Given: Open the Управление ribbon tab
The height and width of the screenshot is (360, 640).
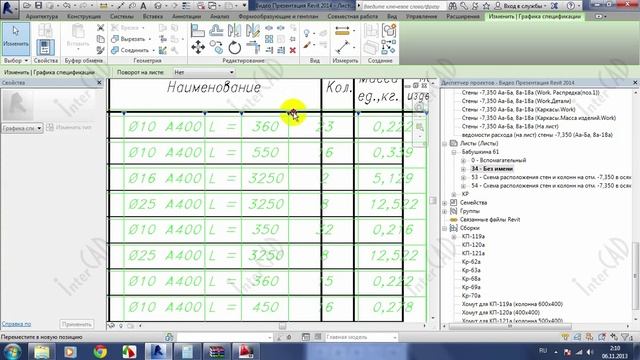Looking at the screenshot, I should click(422, 17).
